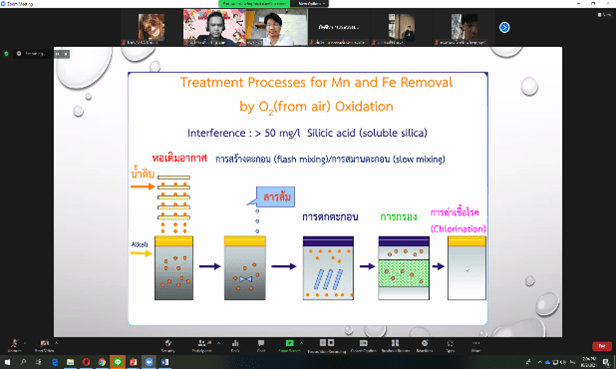Viewport: 616px width, 369px height.
Task: Open Task View on the taskbar
Action: coord(39,362)
